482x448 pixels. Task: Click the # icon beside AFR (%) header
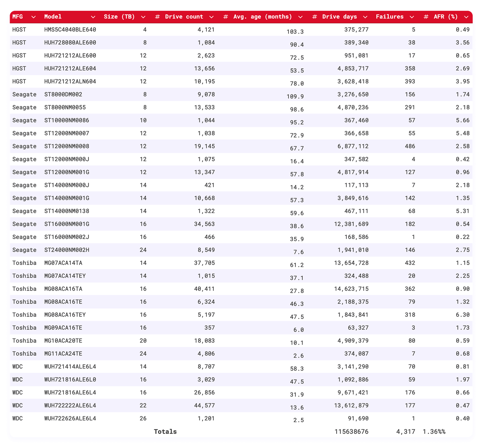click(426, 17)
